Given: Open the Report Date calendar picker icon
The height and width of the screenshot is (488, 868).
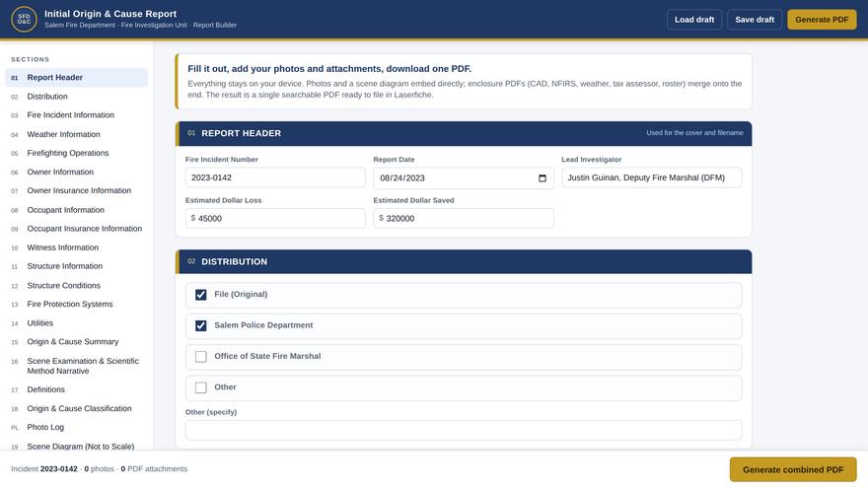Looking at the screenshot, I should [542, 178].
